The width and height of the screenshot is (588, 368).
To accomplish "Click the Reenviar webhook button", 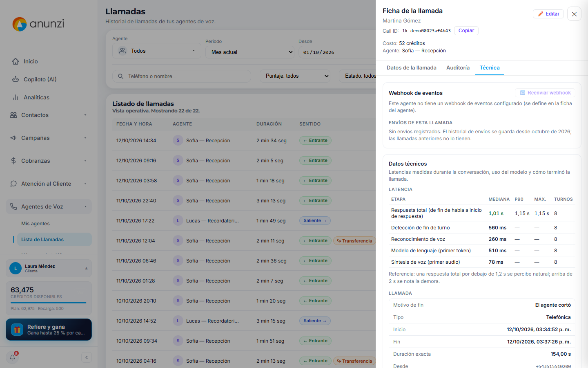I will pos(545,93).
